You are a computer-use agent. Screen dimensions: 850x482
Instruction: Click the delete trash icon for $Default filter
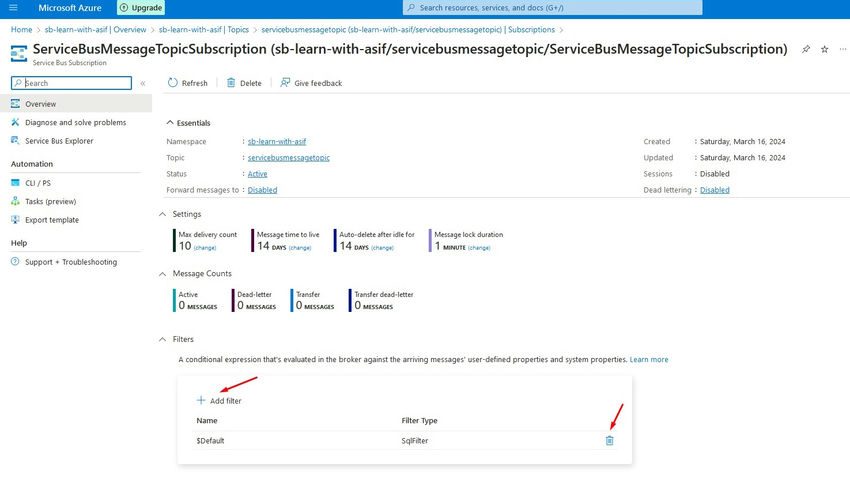(609, 440)
